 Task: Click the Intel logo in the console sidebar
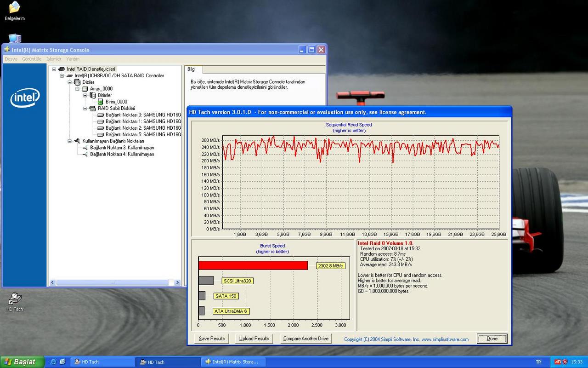25,98
